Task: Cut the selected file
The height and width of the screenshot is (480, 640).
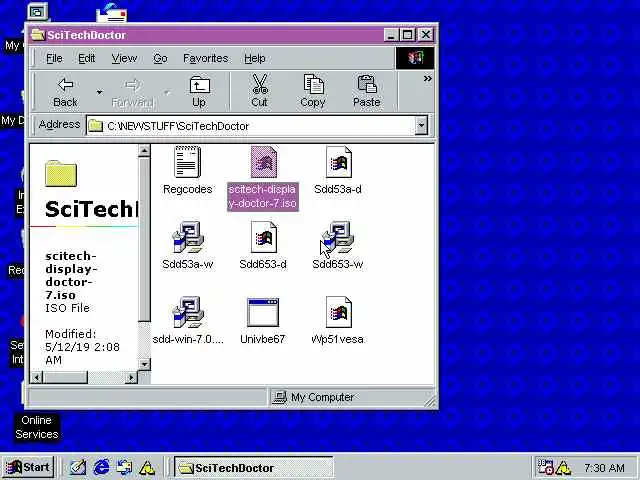Action: pyautogui.click(x=260, y=92)
